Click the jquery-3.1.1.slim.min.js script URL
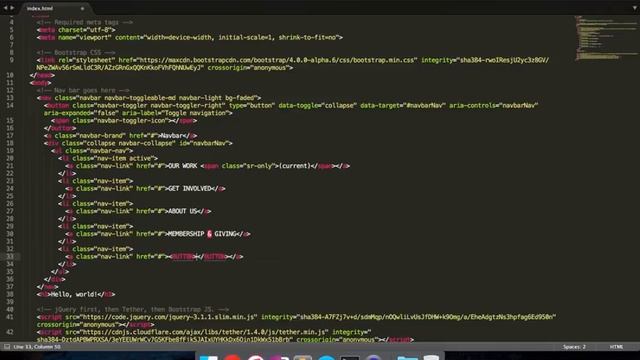 (168, 317)
